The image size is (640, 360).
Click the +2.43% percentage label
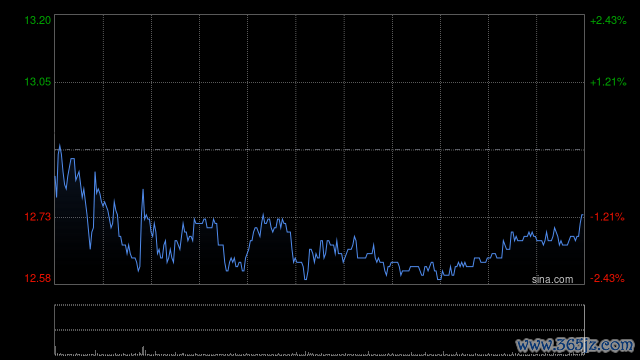(608, 20)
